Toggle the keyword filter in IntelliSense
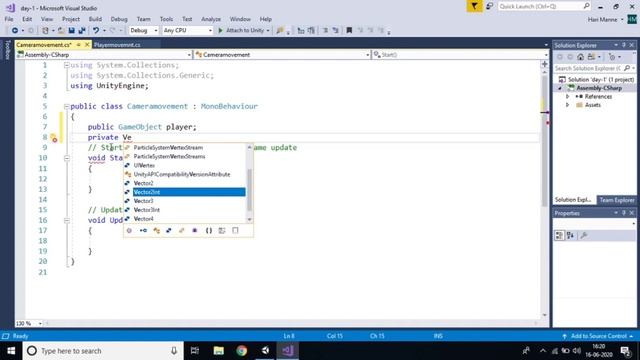640x360 pixels. point(222,231)
